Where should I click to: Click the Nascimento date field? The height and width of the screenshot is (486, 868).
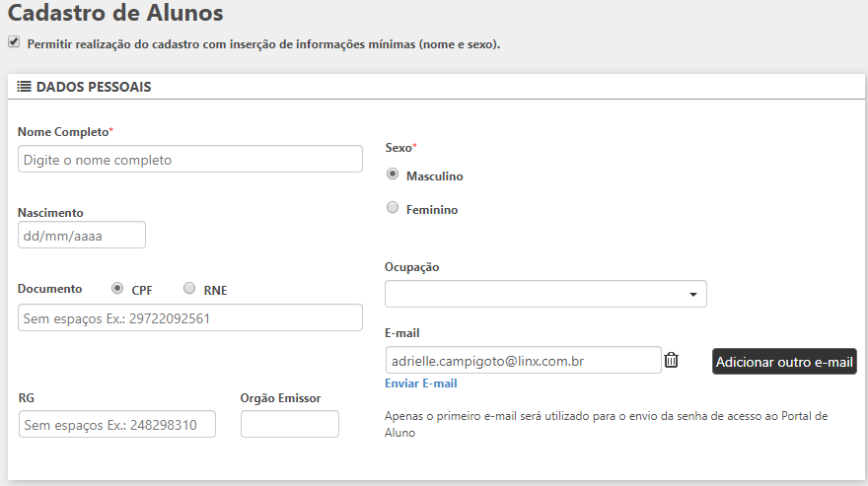click(x=82, y=236)
